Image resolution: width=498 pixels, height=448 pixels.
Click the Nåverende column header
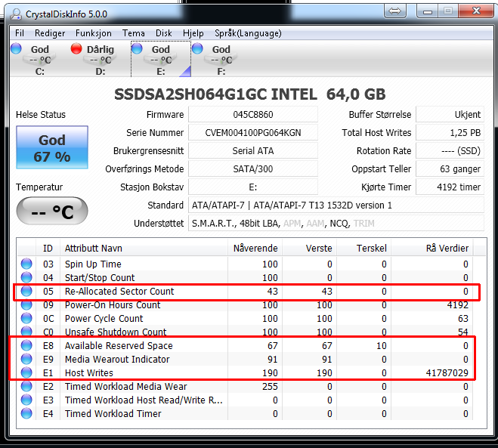click(255, 248)
